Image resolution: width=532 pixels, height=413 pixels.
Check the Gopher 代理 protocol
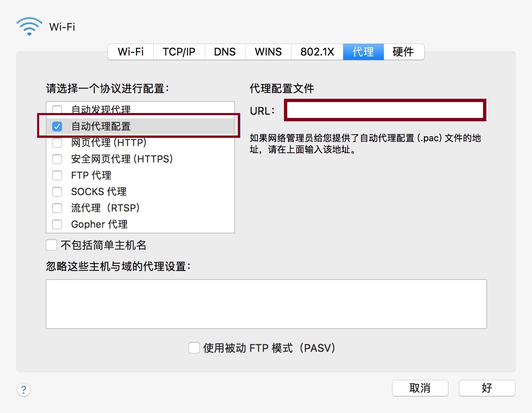[x=57, y=224]
